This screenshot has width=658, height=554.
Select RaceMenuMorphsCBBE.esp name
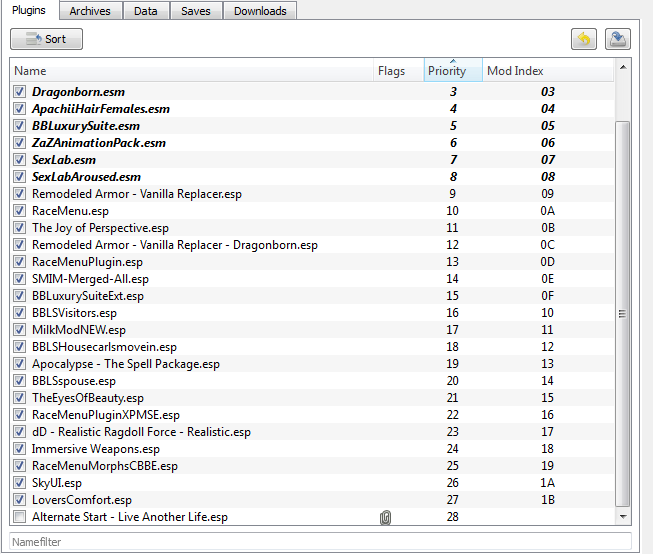click(105, 466)
